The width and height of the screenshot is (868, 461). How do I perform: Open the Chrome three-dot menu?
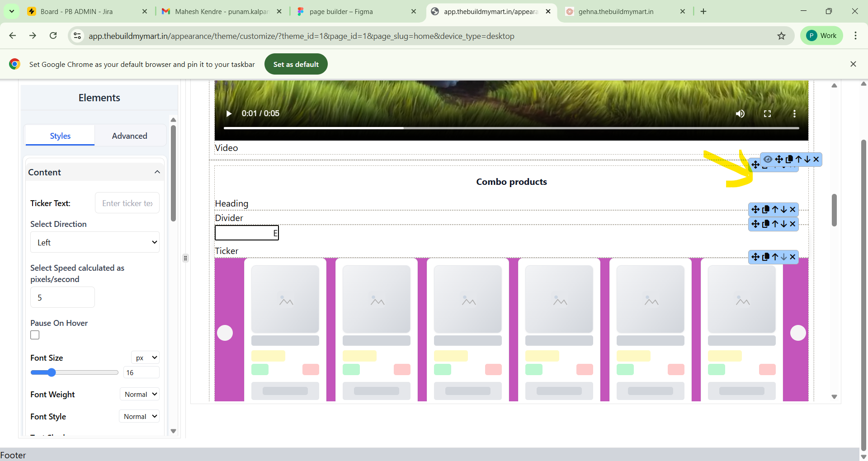coord(855,36)
